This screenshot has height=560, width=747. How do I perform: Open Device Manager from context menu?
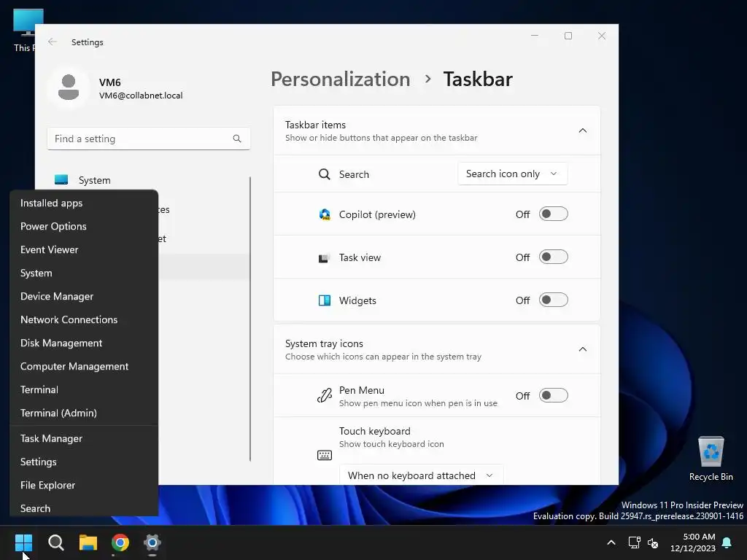tap(84, 296)
